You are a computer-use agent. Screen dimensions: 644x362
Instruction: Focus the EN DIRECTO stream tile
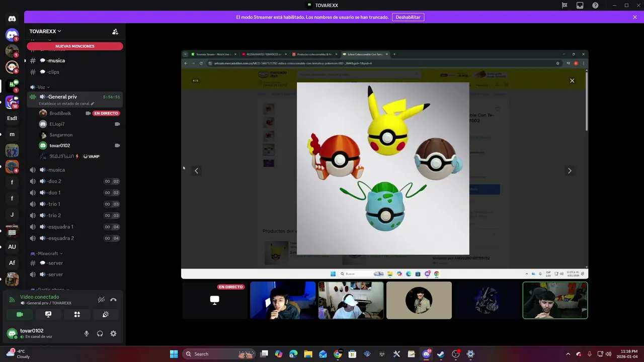(x=215, y=300)
